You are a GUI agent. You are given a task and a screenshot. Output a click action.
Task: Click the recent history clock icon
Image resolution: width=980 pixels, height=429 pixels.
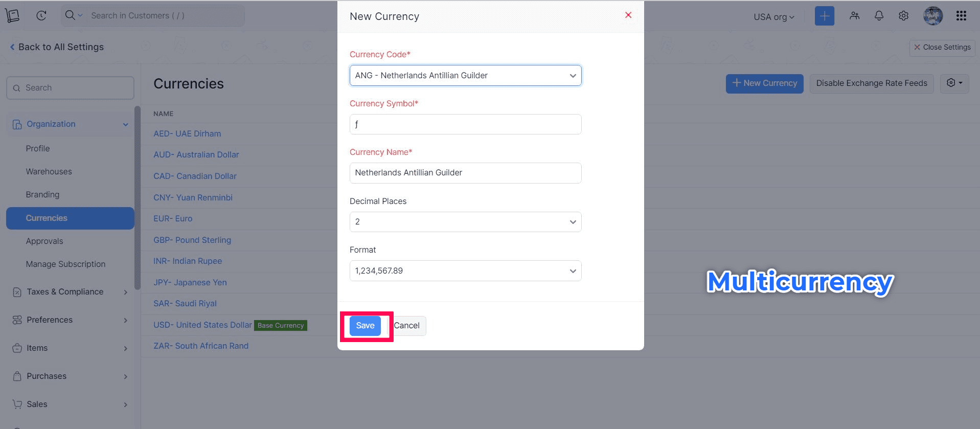[x=41, y=16]
